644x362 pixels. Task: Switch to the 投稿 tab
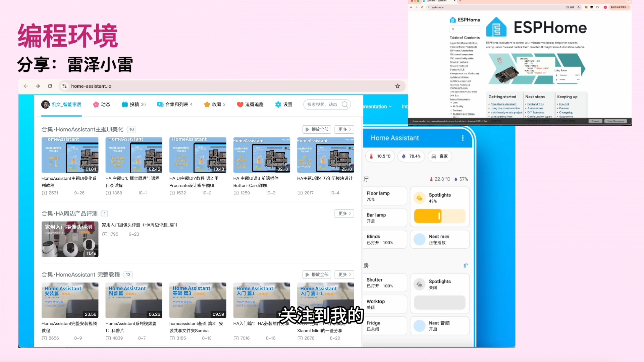[x=133, y=105]
